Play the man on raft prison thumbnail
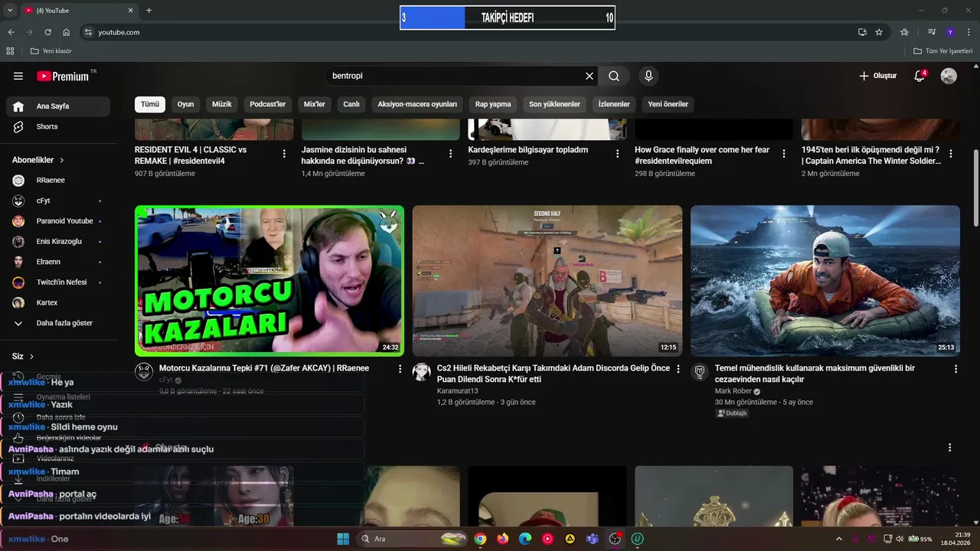This screenshot has width=980, height=551. [825, 281]
